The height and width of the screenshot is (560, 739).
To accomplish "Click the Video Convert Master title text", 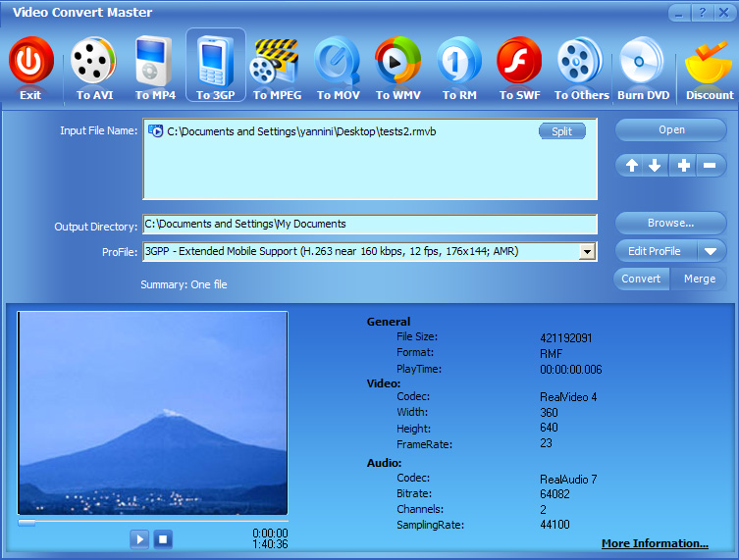I will (x=82, y=12).
